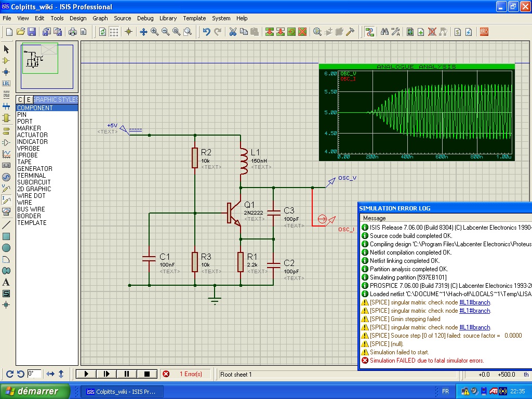
Task: Click the 1 Error(s) status button
Action: (185, 374)
